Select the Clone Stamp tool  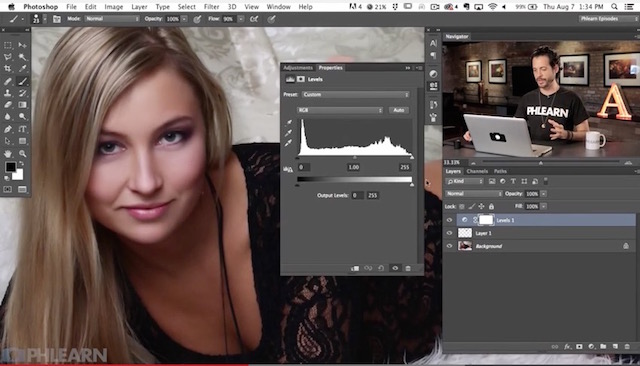tap(8, 93)
